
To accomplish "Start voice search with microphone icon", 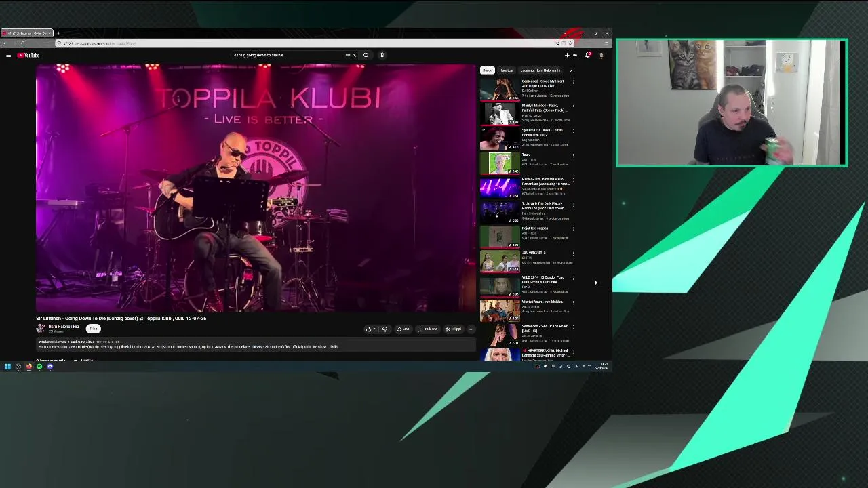I will (382, 55).
